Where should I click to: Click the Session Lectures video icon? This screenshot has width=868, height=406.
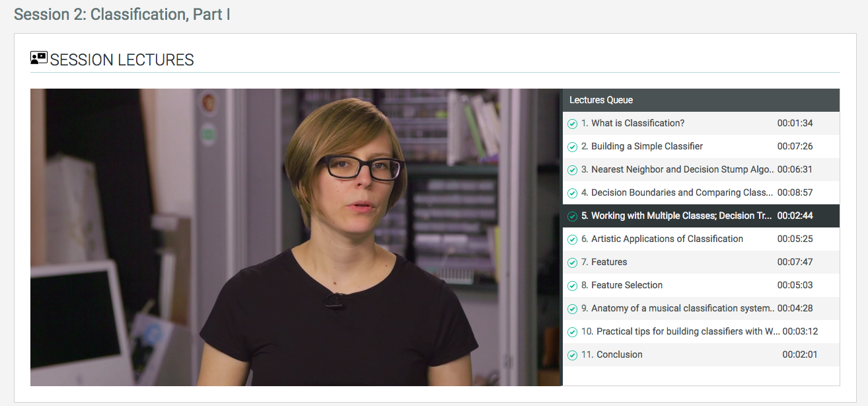(39, 58)
